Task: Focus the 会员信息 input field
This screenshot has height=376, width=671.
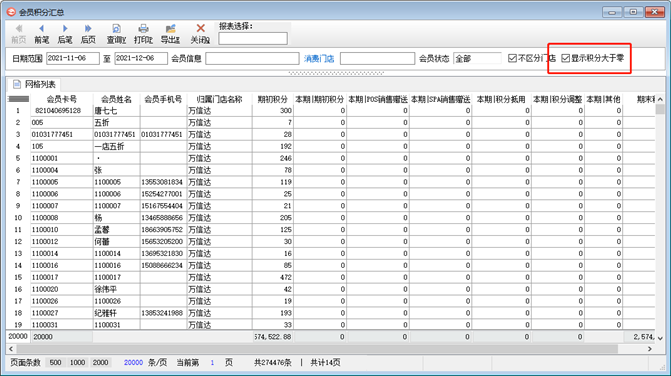Action: point(252,58)
